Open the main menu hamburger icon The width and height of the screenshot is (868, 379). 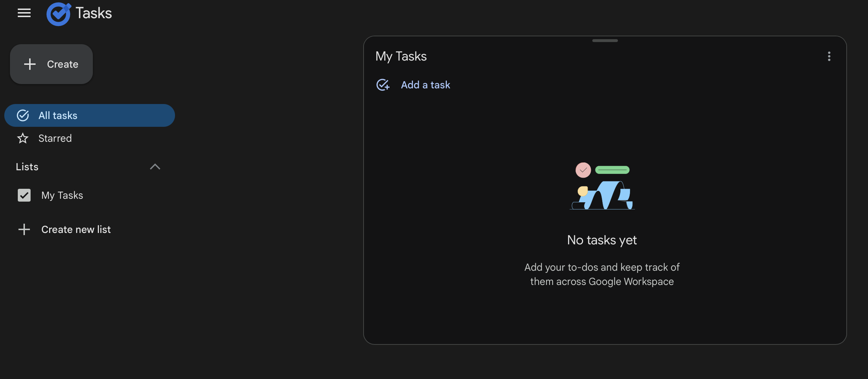[x=24, y=14]
